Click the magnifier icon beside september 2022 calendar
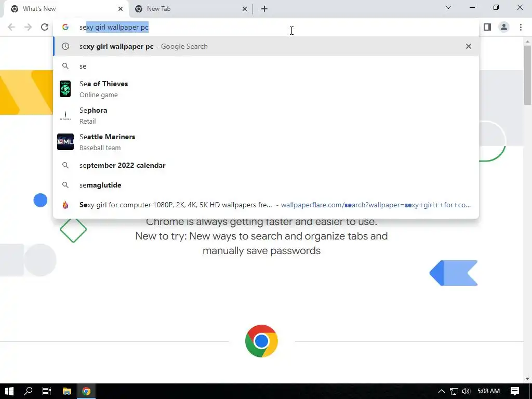This screenshot has width=532, height=399. (x=65, y=165)
